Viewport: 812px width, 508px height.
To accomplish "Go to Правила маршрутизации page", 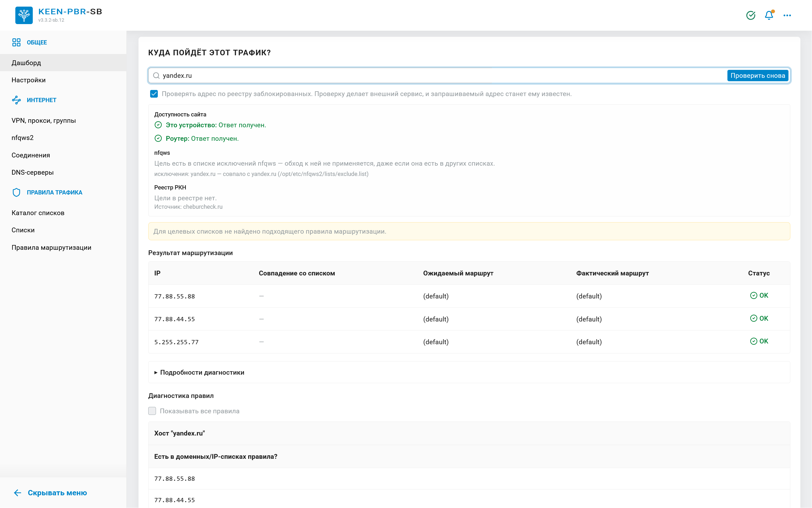I will point(63,247).
